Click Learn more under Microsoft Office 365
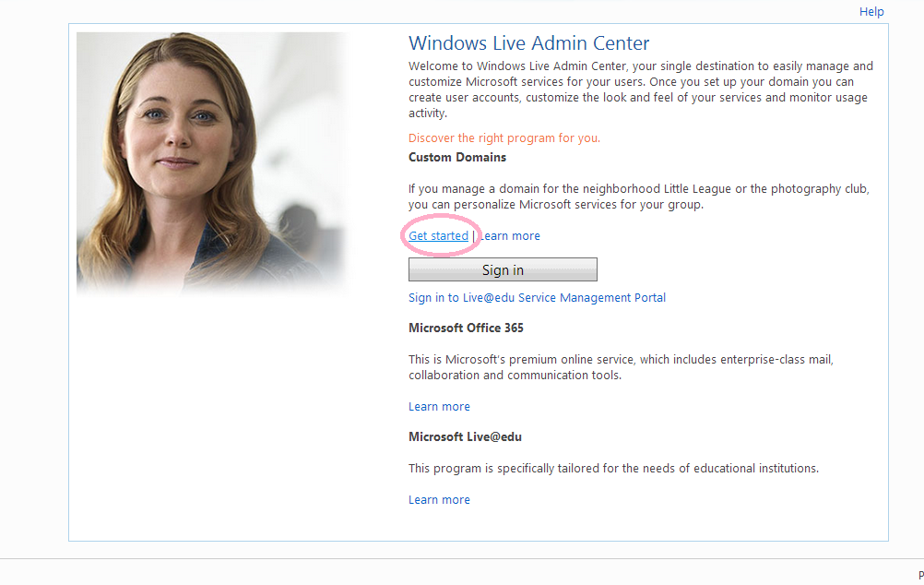Viewport: 924px width, 585px height. pyautogui.click(x=439, y=407)
